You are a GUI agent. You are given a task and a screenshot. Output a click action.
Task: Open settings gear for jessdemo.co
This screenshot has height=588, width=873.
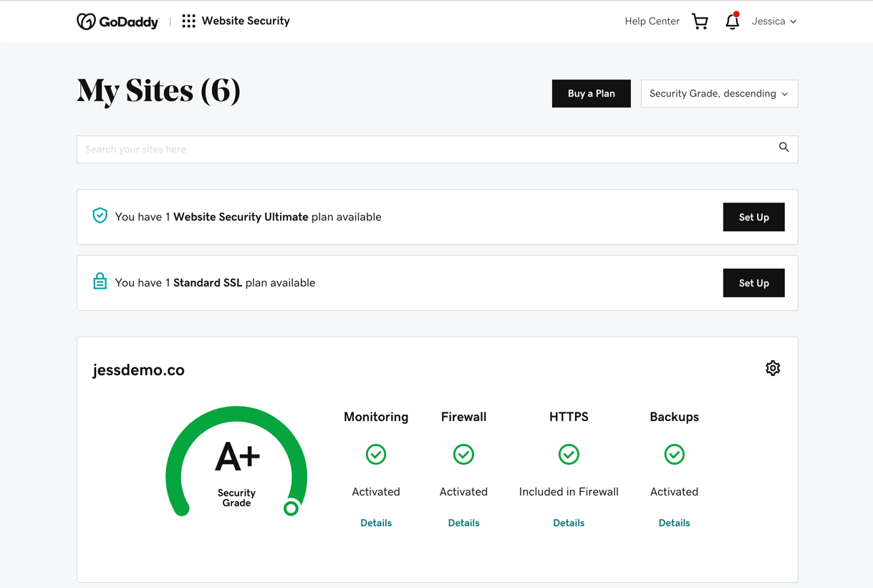[x=773, y=367]
